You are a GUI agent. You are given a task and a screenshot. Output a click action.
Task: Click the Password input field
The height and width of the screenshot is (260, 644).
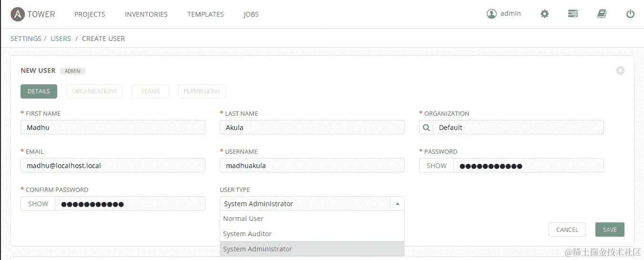click(529, 165)
